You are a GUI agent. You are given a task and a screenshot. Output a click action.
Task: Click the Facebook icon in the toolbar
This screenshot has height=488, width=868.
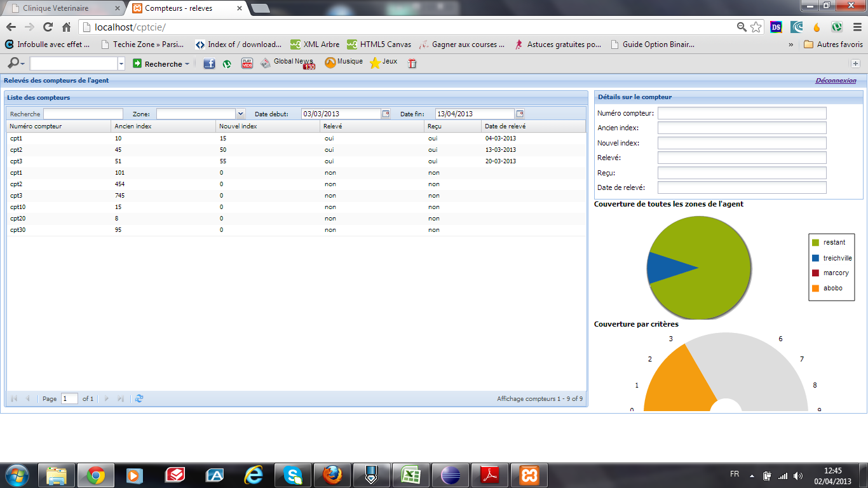click(x=208, y=64)
